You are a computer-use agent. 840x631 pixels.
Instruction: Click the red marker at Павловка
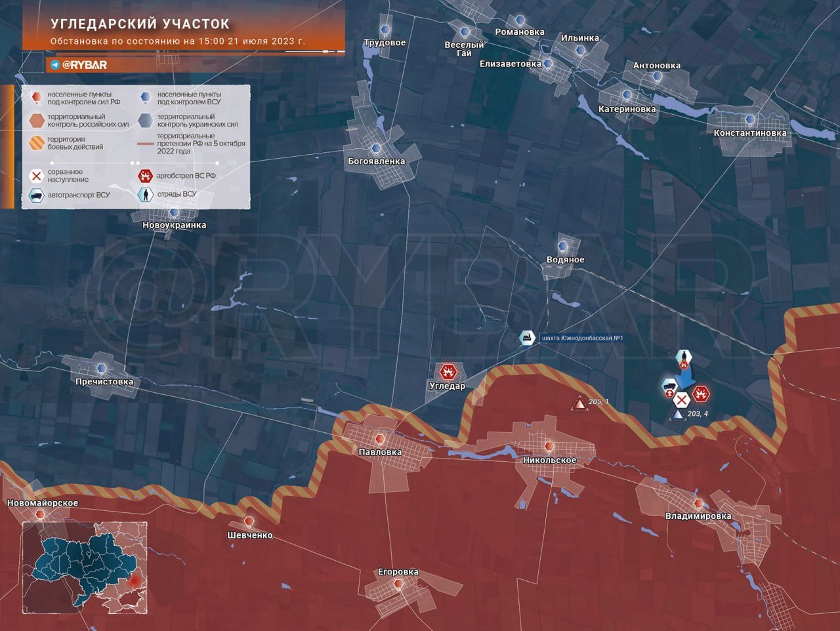(379, 439)
